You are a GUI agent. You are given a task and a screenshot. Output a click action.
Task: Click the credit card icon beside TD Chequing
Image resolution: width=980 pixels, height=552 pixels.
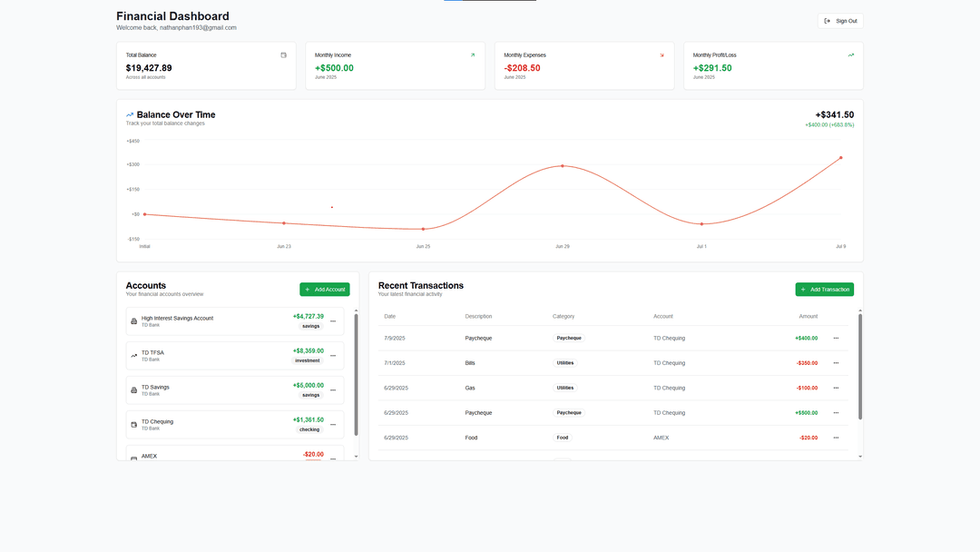tap(133, 424)
